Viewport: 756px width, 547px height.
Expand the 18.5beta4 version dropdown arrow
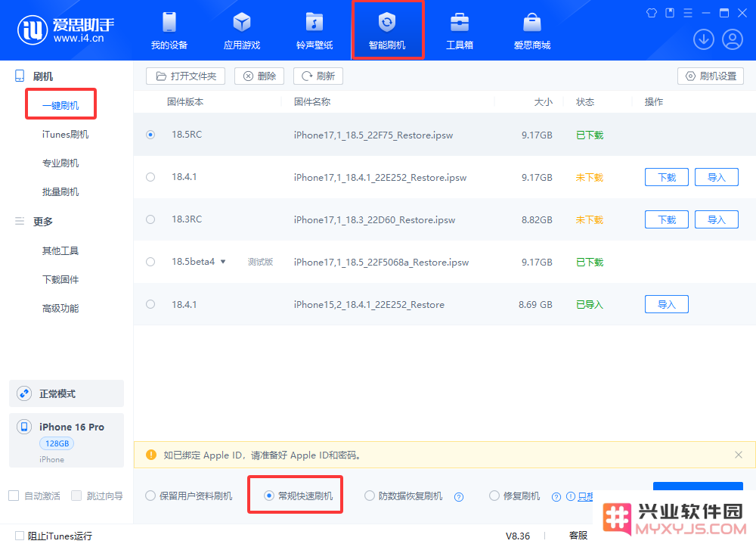tap(223, 262)
